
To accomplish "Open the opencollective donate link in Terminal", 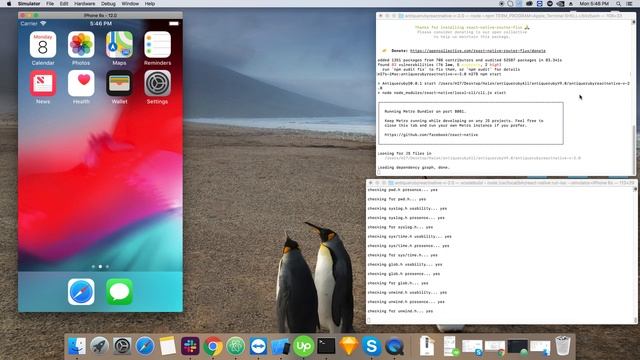I will click(478, 51).
